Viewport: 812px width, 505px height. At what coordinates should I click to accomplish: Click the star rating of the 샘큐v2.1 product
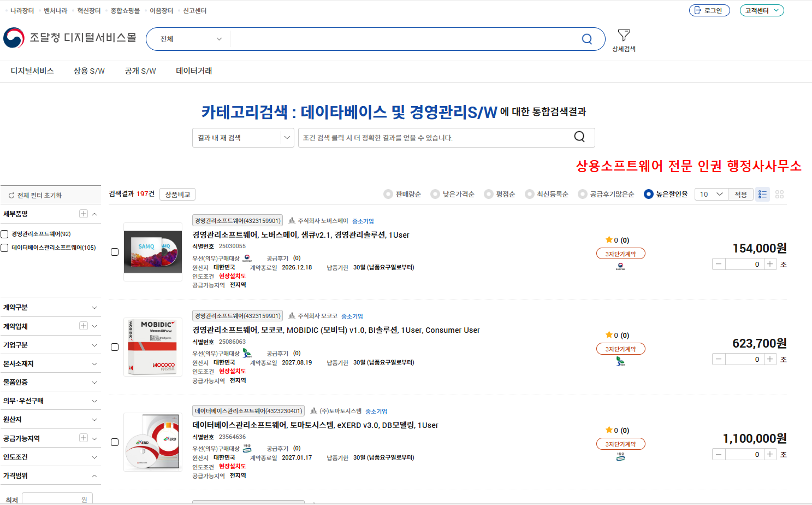pos(617,240)
